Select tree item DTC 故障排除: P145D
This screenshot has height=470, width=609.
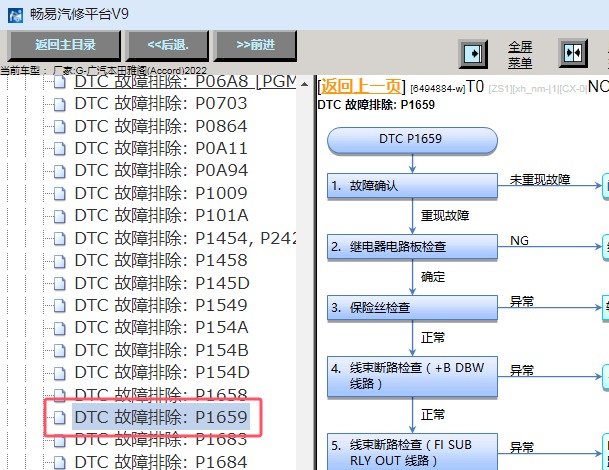point(162,283)
